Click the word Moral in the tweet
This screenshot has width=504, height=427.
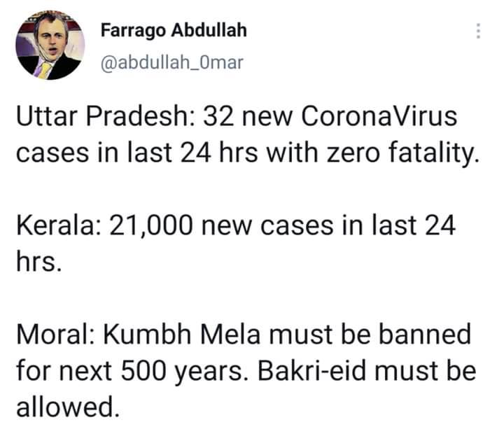click(x=55, y=335)
